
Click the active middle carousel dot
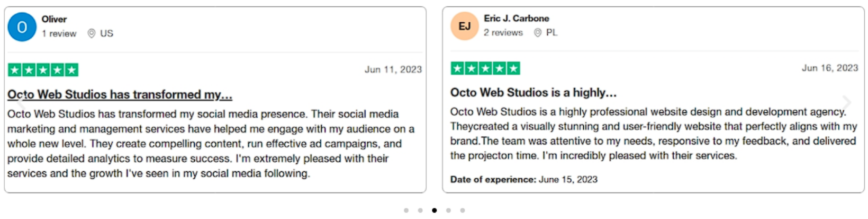435,211
